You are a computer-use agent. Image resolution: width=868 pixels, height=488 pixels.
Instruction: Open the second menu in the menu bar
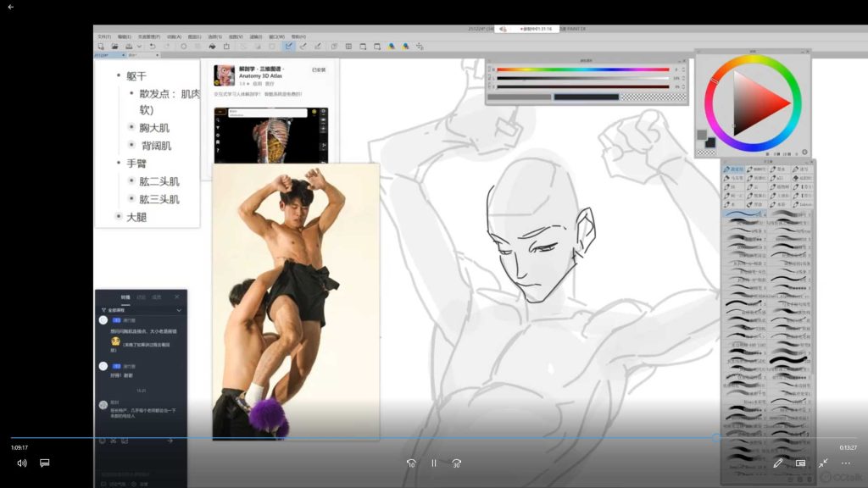click(x=124, y=36)
